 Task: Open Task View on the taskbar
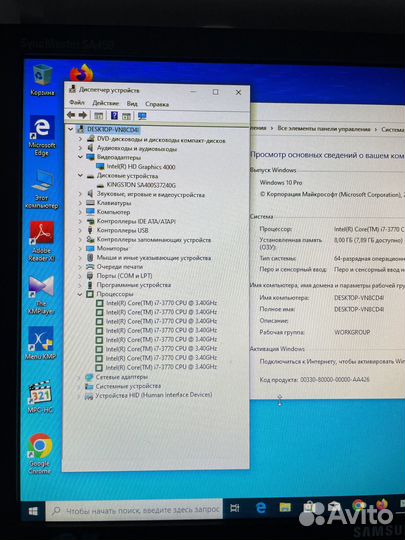pyautogui.click(x=235, y=508)
